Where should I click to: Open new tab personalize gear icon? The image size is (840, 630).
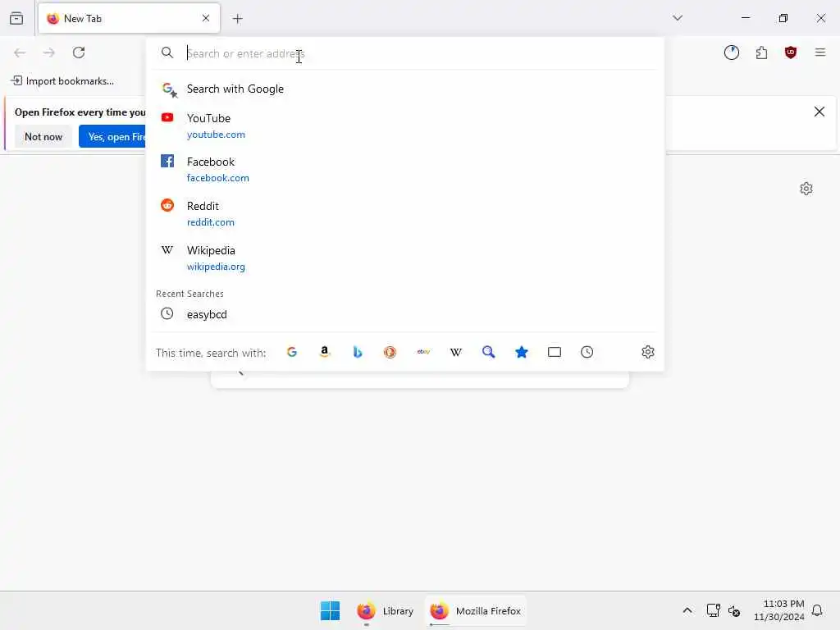(806, 189)
